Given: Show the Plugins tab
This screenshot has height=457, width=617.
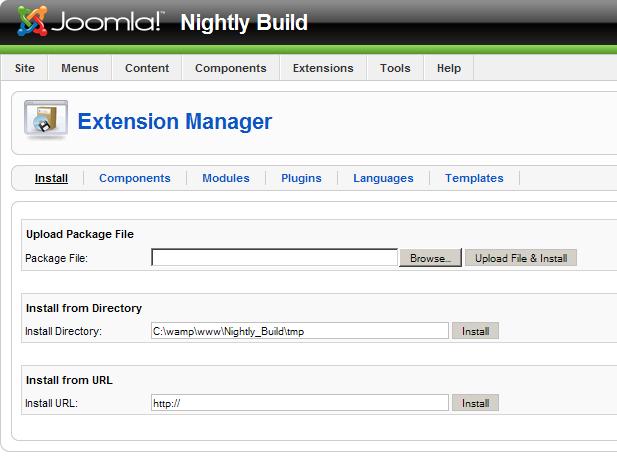Looking at the screenshot, I should pos(301,178).
